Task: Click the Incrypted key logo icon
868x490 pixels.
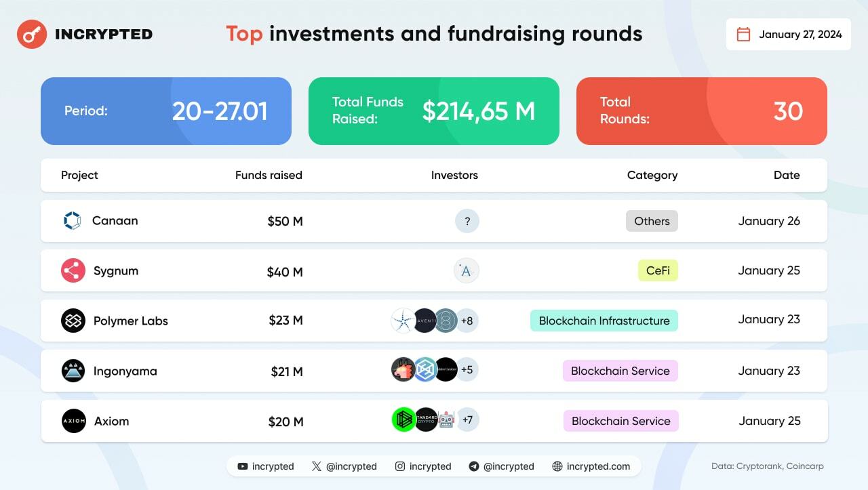Action: tap(31, 34)
